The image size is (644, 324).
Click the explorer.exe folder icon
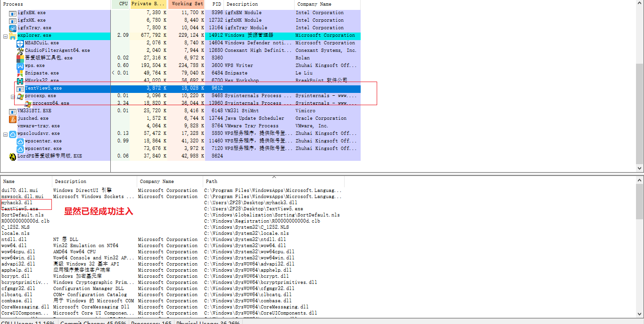(x=13, y=35)
